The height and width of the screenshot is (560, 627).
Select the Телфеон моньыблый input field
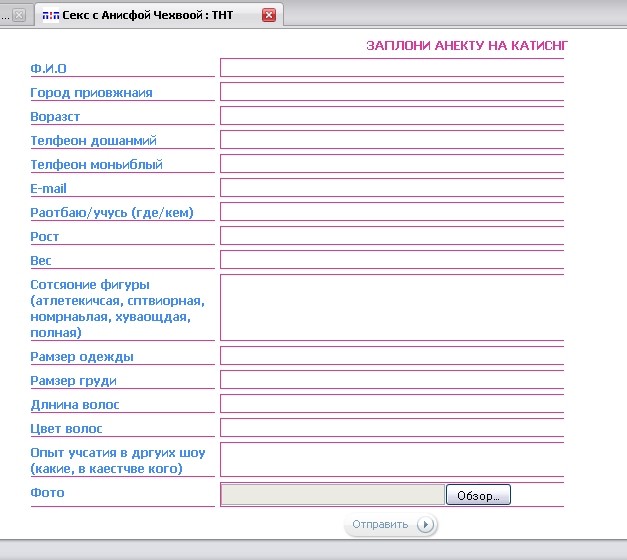[391, 164]
